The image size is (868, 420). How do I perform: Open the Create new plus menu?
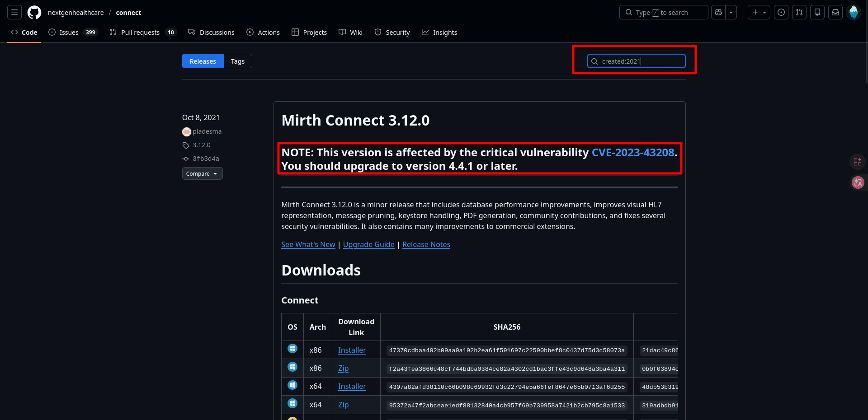759,12
